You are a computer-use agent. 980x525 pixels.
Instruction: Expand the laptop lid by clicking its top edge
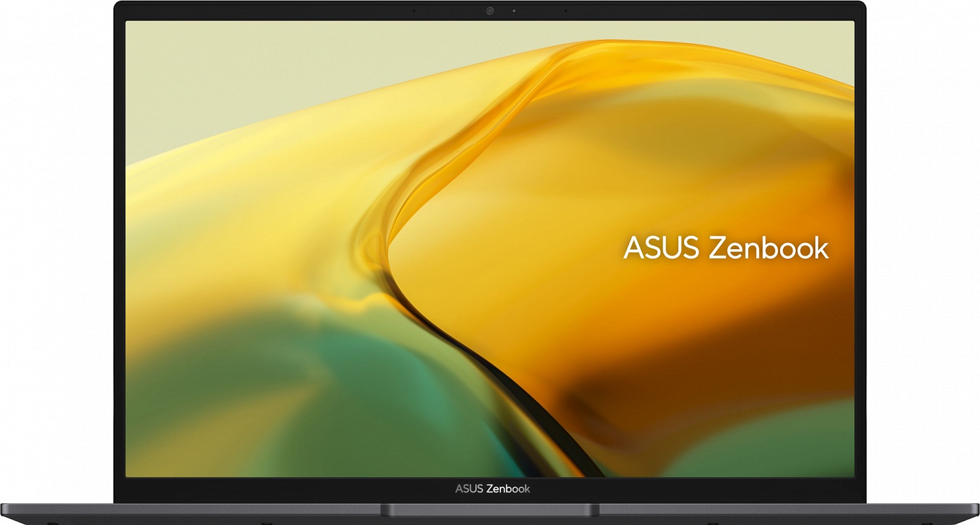tap(490, 3)
